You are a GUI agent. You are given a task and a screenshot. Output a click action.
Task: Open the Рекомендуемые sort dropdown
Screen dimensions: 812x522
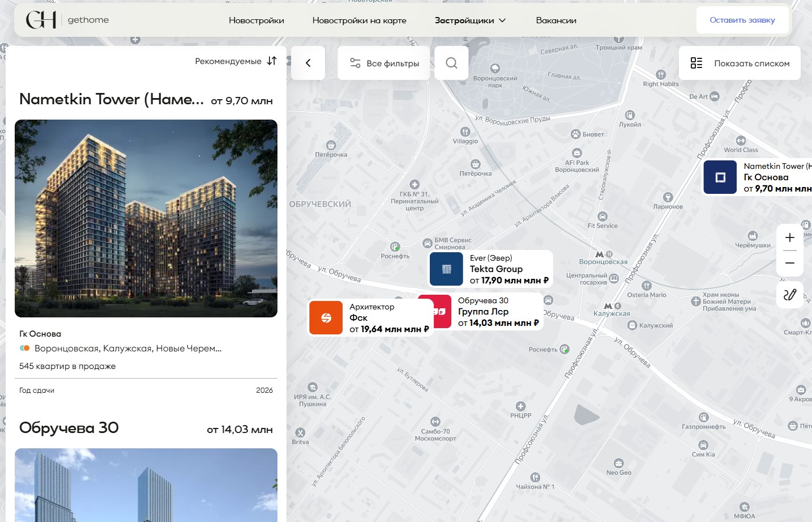(x=236, y=61)
